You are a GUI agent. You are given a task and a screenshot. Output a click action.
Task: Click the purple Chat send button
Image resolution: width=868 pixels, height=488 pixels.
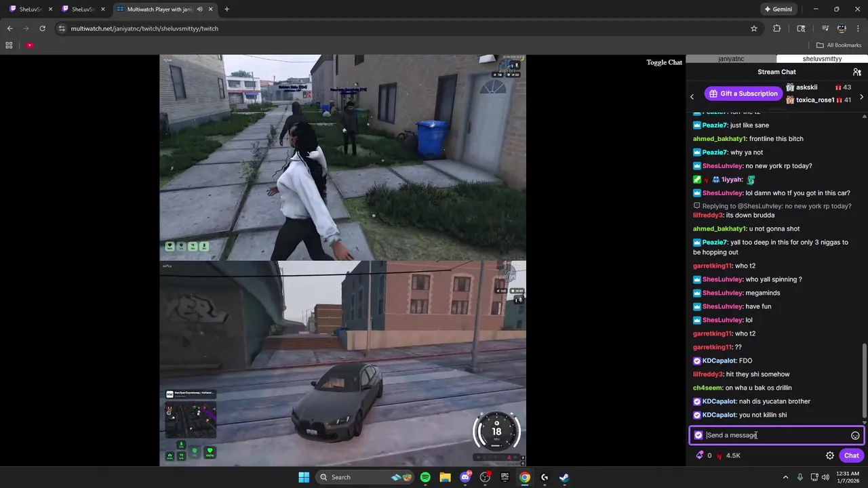point(851,455)
